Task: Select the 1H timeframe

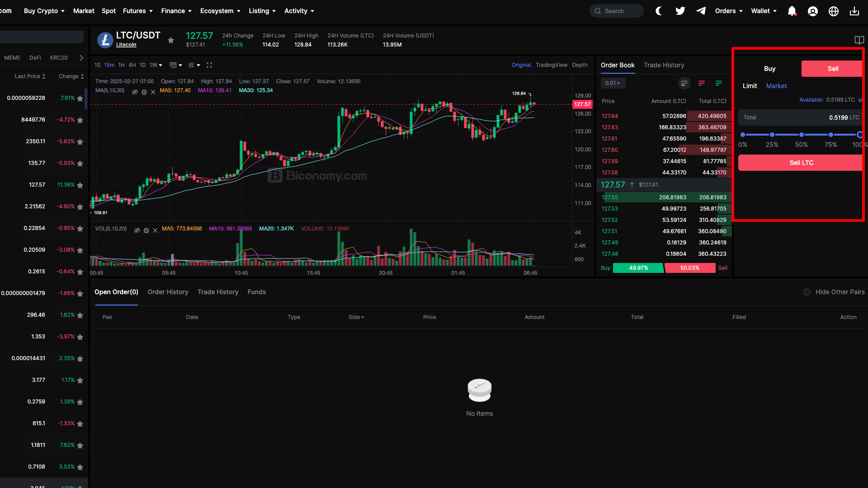Action: (121, 65)
